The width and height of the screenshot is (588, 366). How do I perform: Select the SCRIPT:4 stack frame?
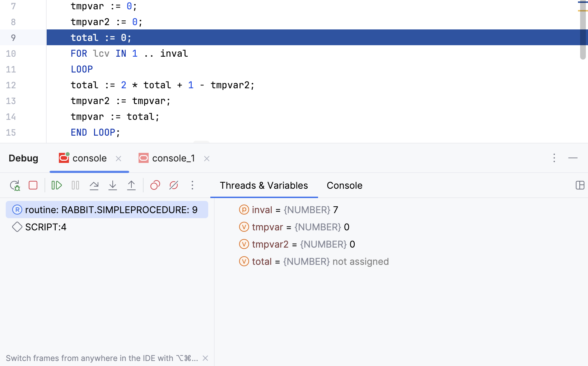[x=46, y=227]
